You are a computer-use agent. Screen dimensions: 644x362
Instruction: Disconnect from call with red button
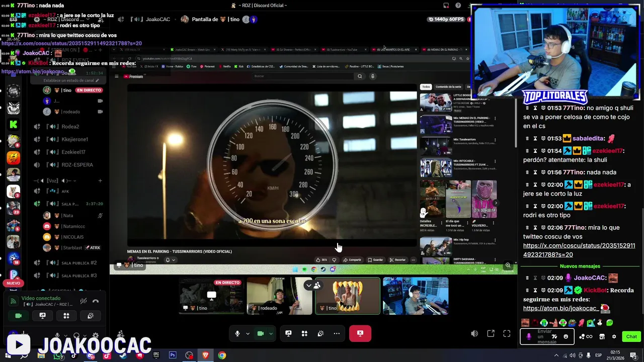[x=360, y=333]
